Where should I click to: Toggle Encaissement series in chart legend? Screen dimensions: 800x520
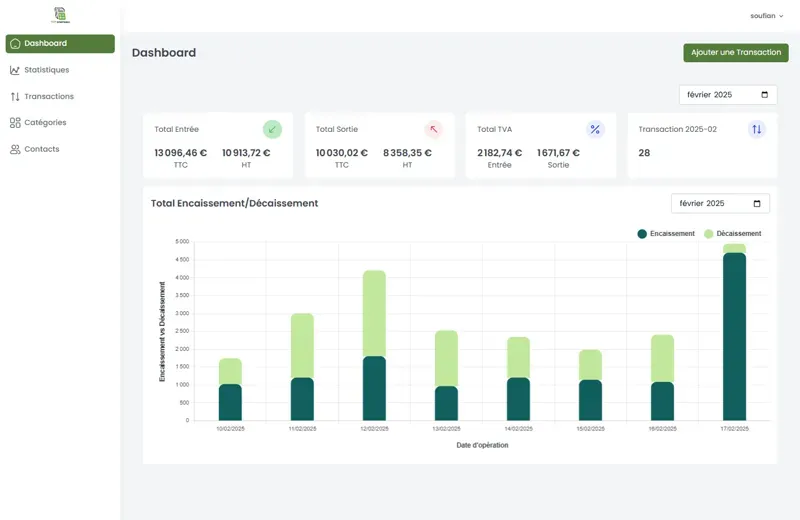pos(666,234)
